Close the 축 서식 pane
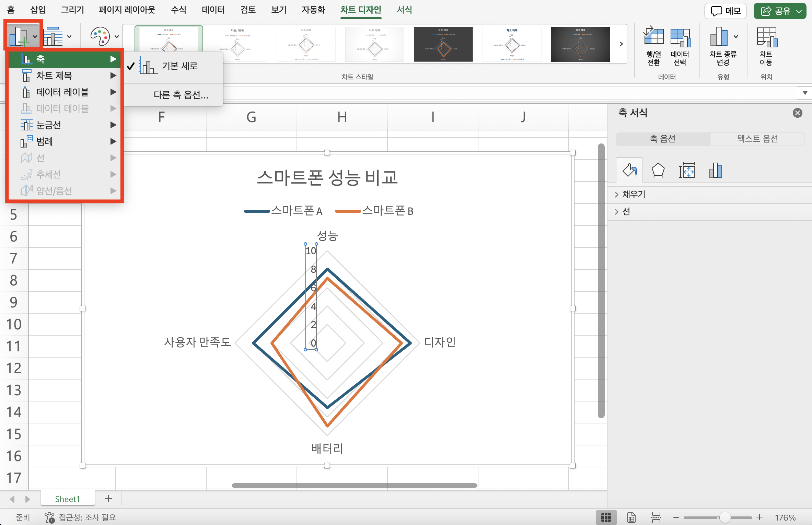 [798, 113]
